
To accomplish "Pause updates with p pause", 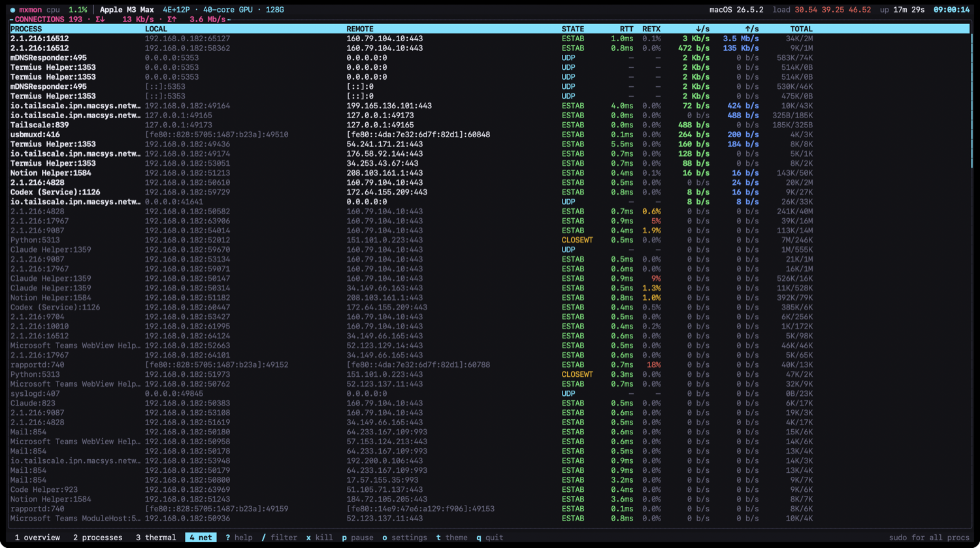I will [358, 538].
